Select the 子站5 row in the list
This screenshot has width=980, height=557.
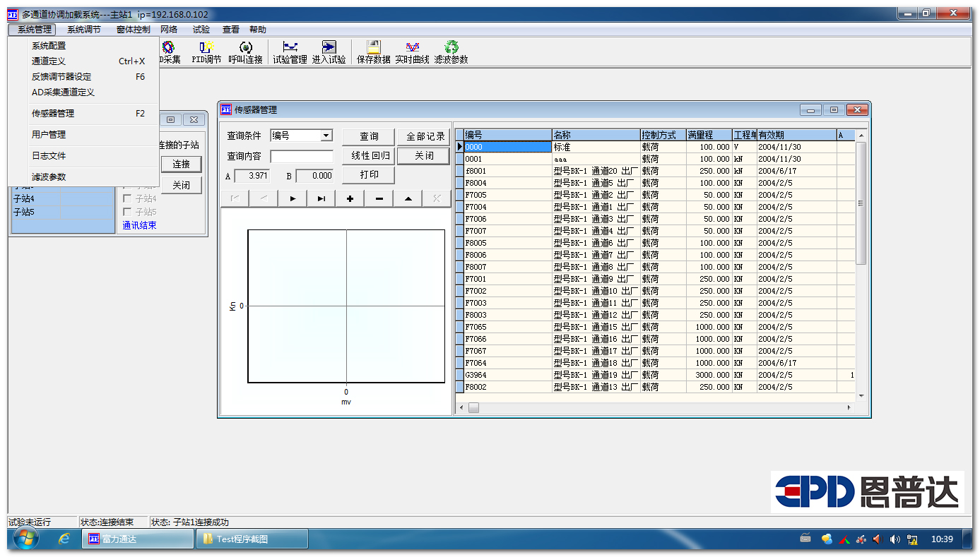point(63,212)
